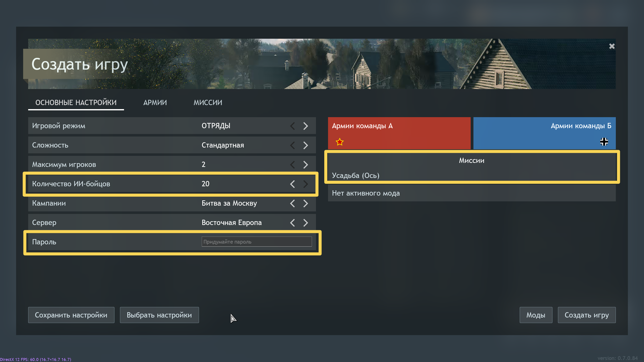Change Сервер with right arrow

coord(306,223)
